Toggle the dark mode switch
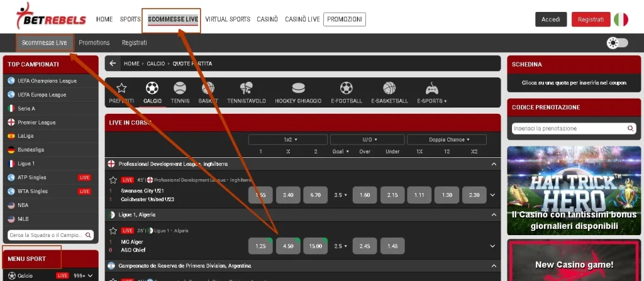 [x=617, y=43]
